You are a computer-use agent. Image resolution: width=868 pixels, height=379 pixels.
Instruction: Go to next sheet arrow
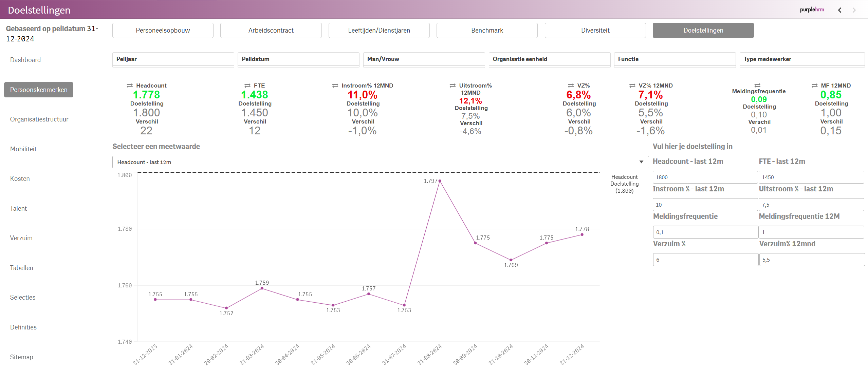(x=854, y=10)
